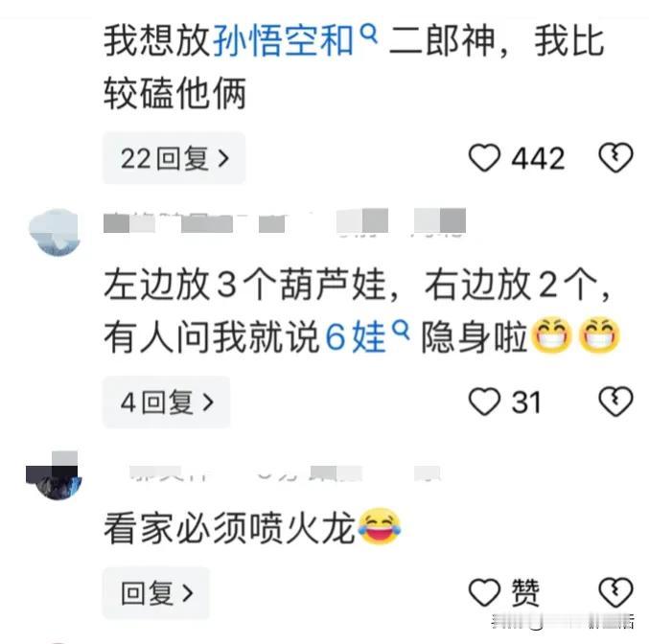Open avatar of the 葫芦娃 commenter
The height and width of the screenshot is (644, 649).
pyautogui.click(x=55, y=232)
